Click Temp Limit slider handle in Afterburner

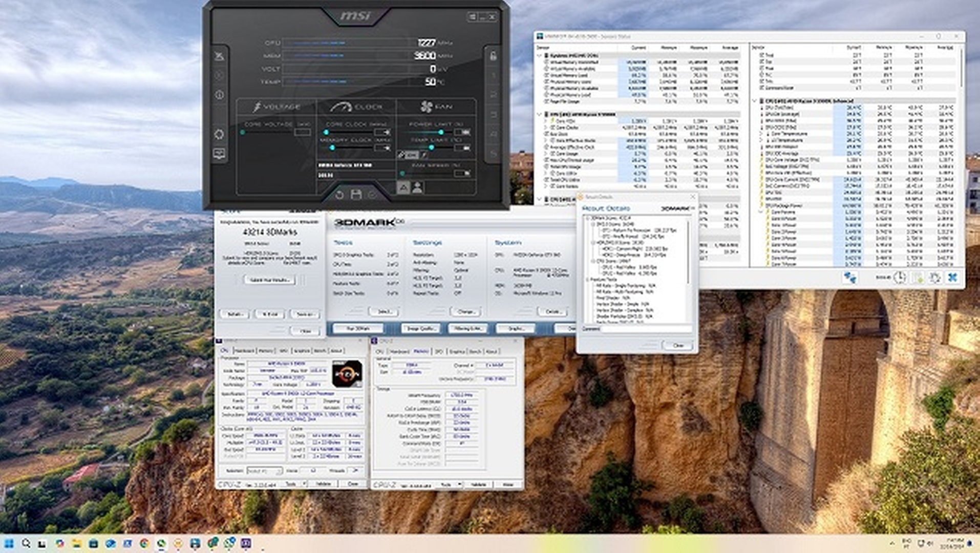[x=432, y=147]
